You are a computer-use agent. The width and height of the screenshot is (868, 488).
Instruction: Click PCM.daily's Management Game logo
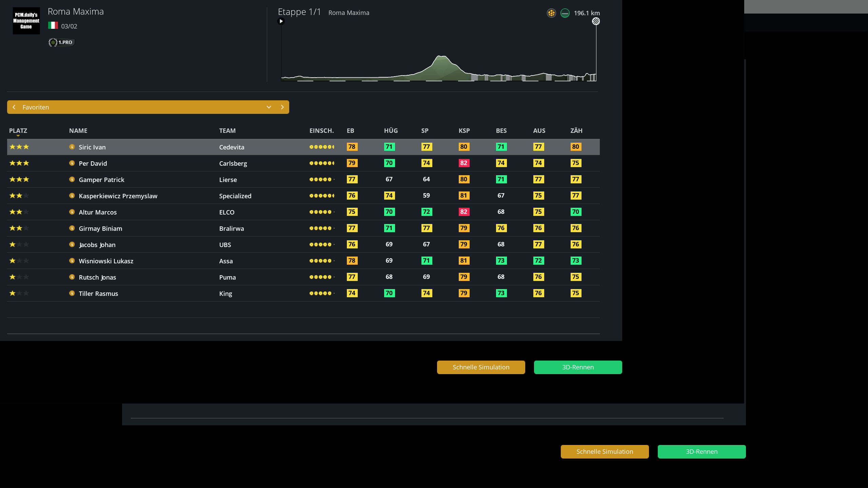point(26,21)
